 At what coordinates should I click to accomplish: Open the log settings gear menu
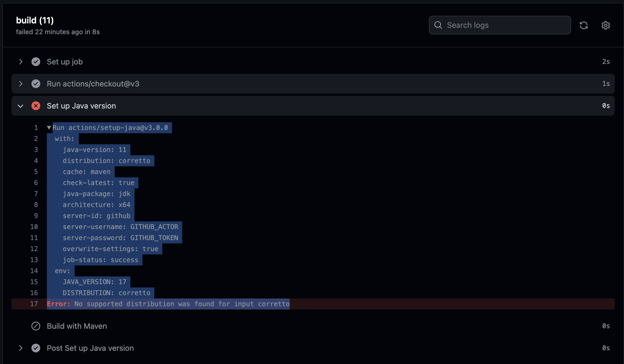click(x=606, y=25)
